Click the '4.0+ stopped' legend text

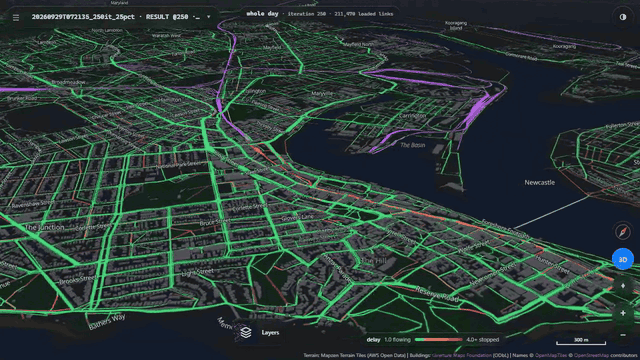[483, 340]
